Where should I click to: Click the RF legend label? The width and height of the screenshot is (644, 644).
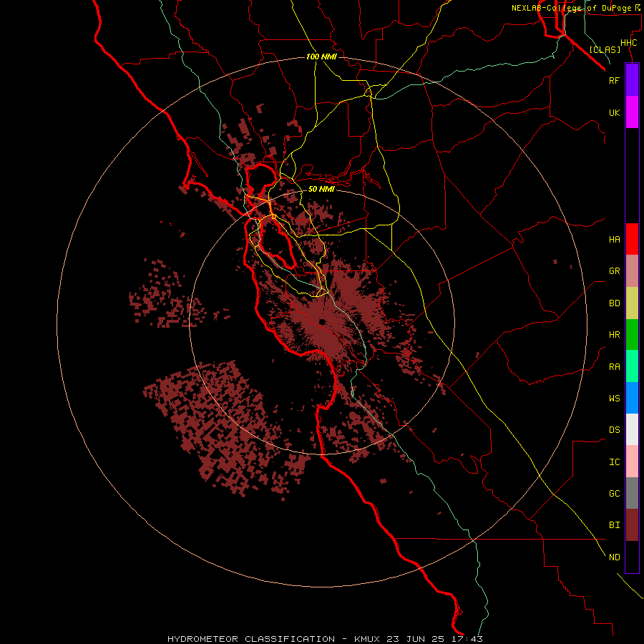click(614, 80)
